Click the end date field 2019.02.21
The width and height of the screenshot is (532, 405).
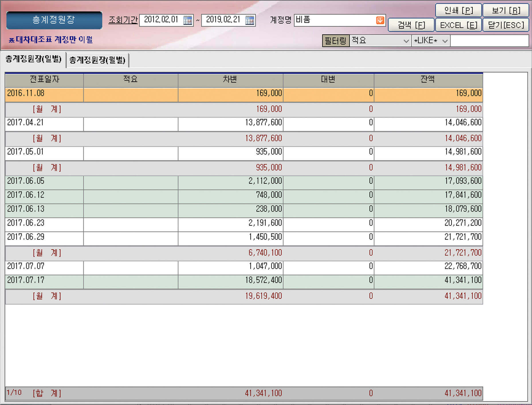[x=223, y=20]
